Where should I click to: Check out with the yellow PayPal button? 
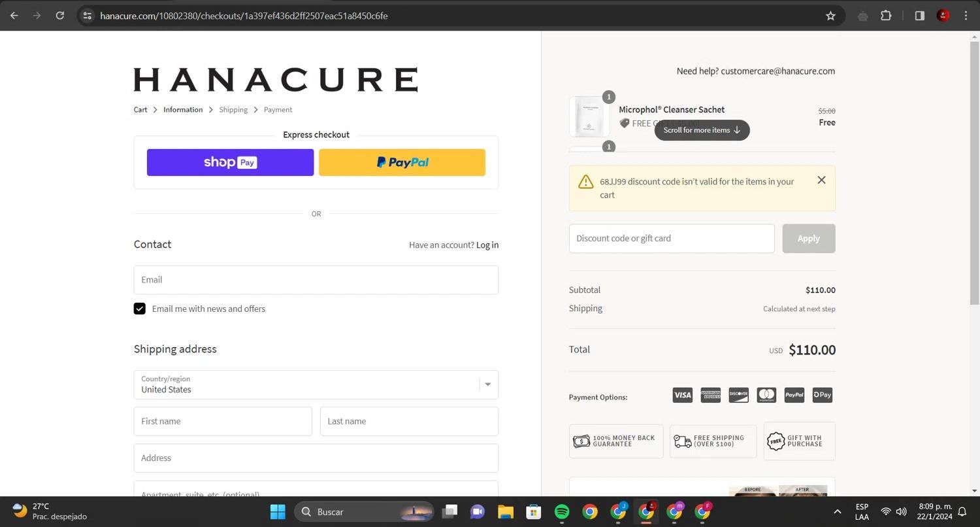pos(402,162)
